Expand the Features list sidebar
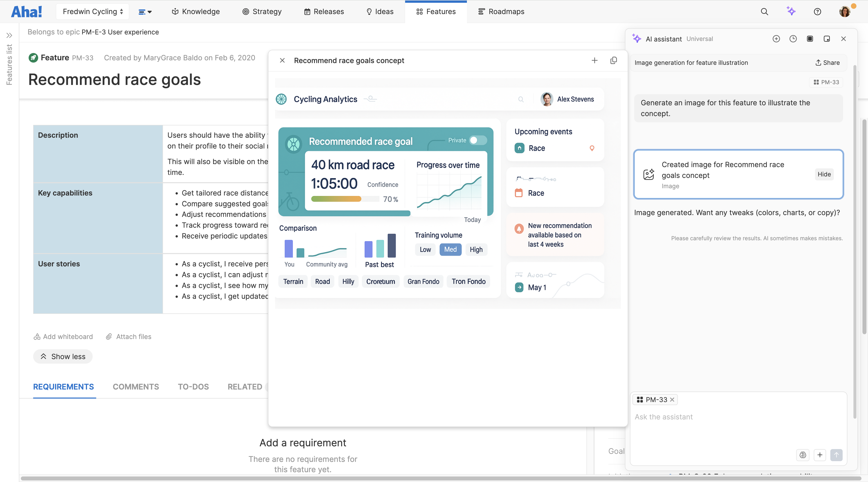 (x=10, y=35)
